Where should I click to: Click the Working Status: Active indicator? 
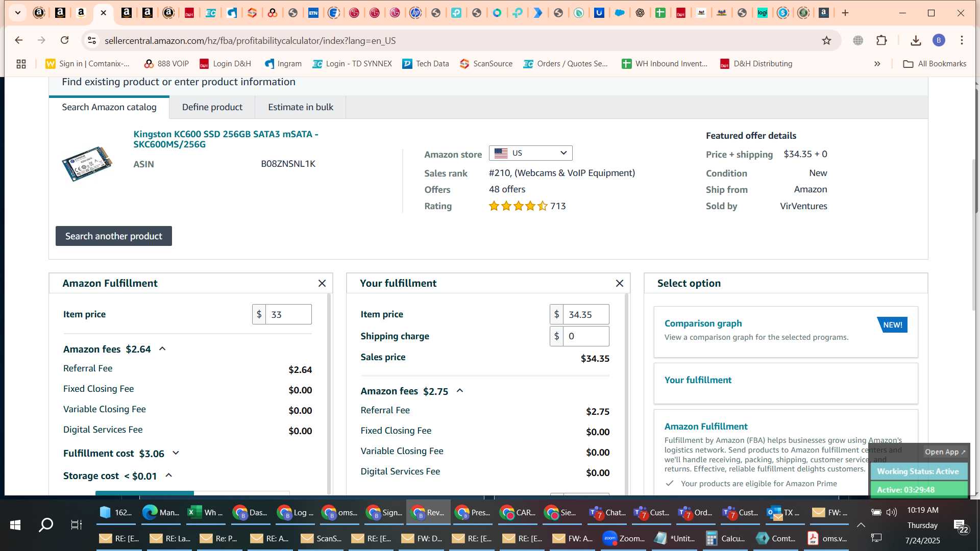click(918, 471)
